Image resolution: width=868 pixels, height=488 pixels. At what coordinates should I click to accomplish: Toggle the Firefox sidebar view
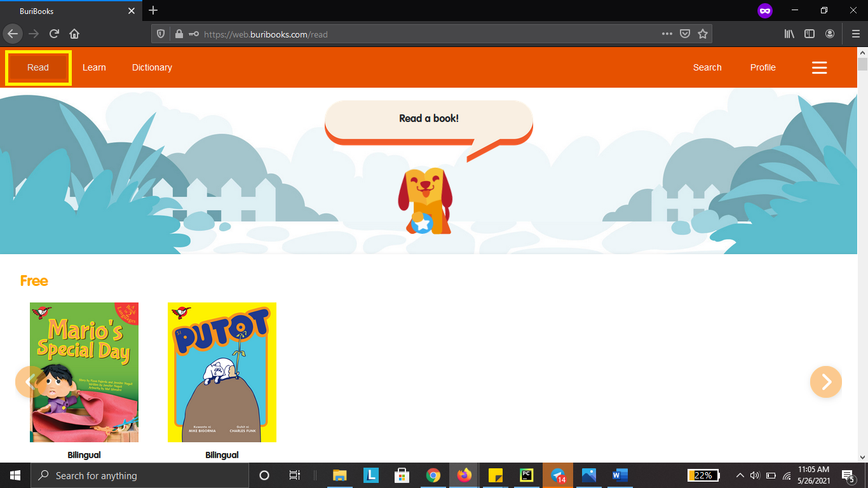coord(810,34)
